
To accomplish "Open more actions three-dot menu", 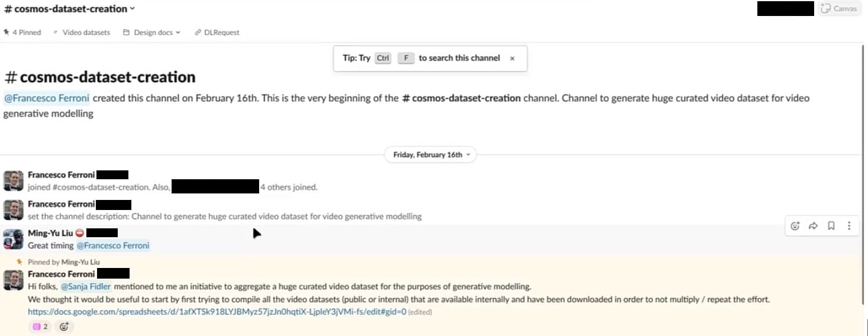I will [x=849, y=226].
